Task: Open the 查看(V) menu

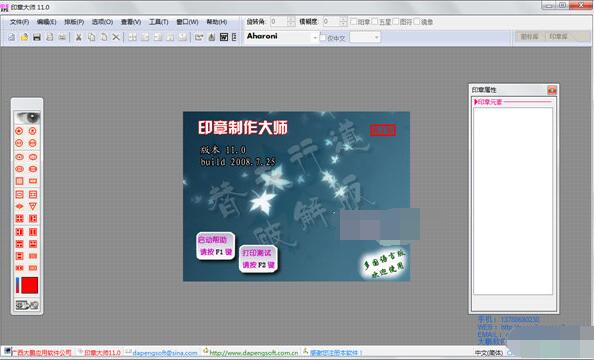Action: coord(131,22)
